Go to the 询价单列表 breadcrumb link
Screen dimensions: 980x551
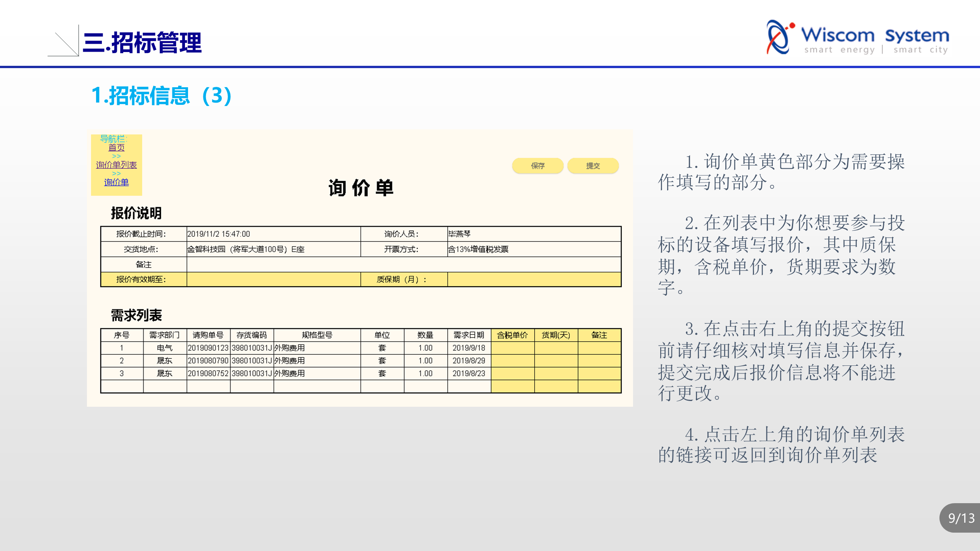pos(116,165)
